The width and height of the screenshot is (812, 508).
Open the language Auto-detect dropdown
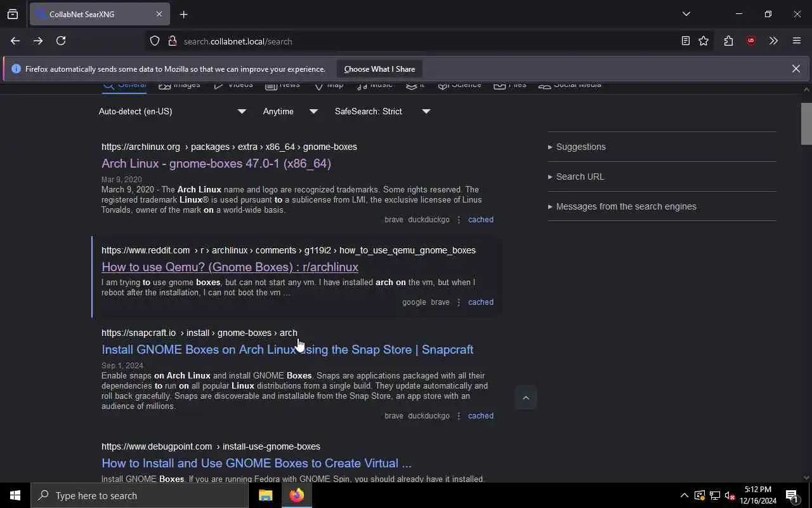click(172, 111)
